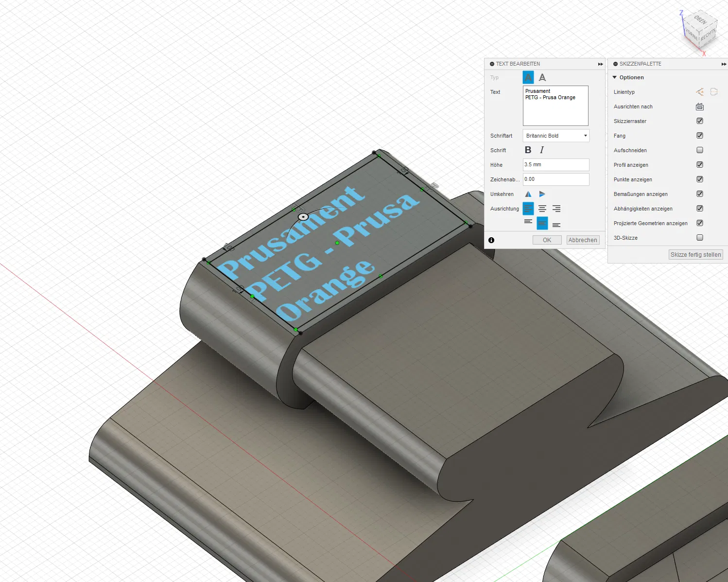Open the Schriftart font dropdown
Screen dimensions: 728x582
pyautogui.click(x=556, y=136)
